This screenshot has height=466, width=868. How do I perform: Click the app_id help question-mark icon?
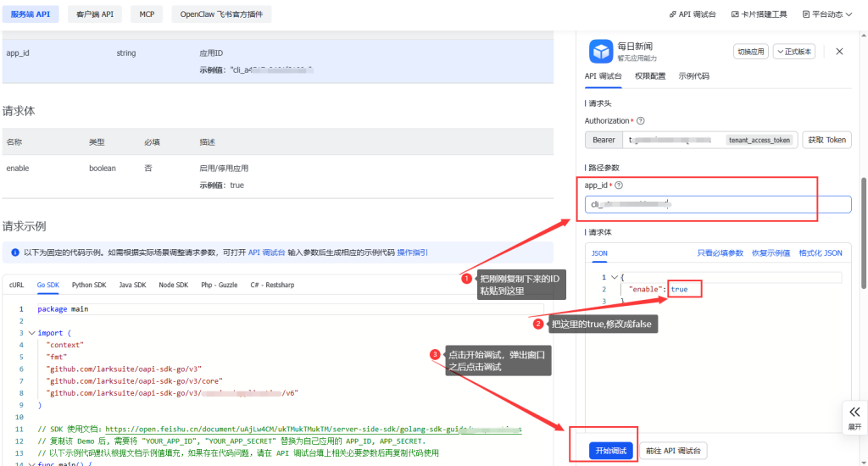619,186
